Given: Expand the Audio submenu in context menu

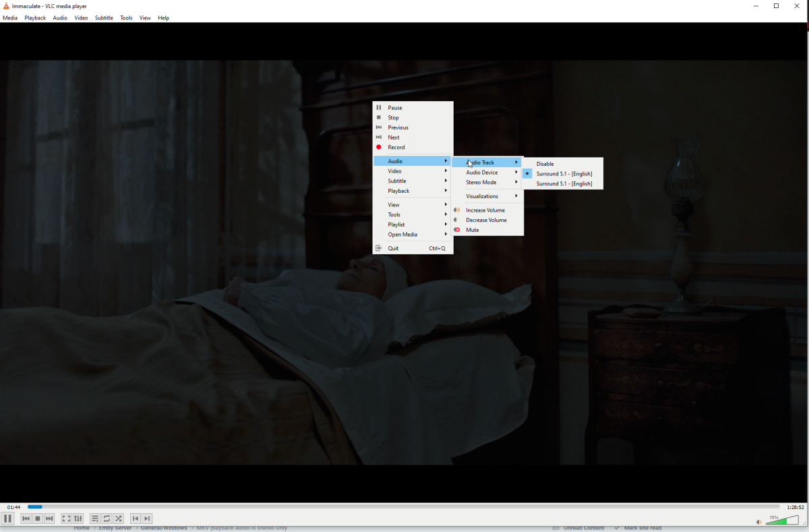Looking at the screenshot, I should (413, 161).
